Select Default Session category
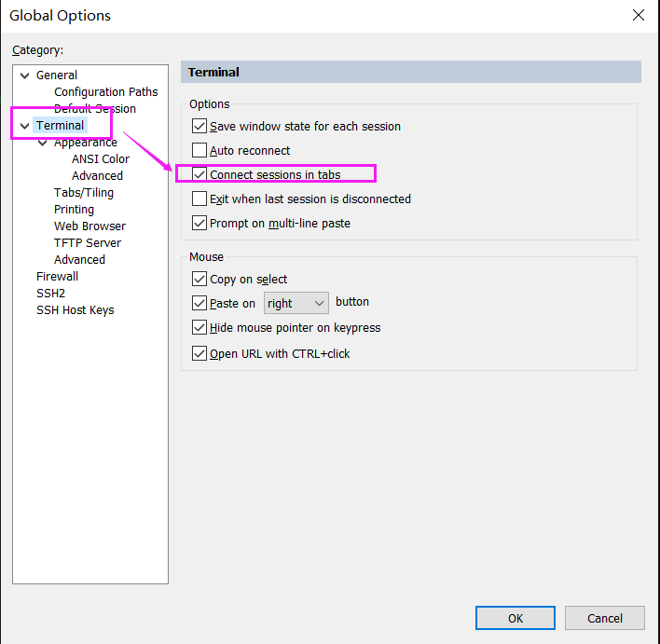This screenshot has width=660, height=644. click(x=95, y=109)
